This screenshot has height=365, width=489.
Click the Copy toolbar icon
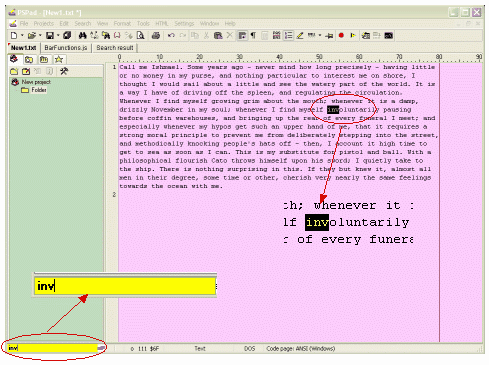pyautogui.click(x=195, y=35)
